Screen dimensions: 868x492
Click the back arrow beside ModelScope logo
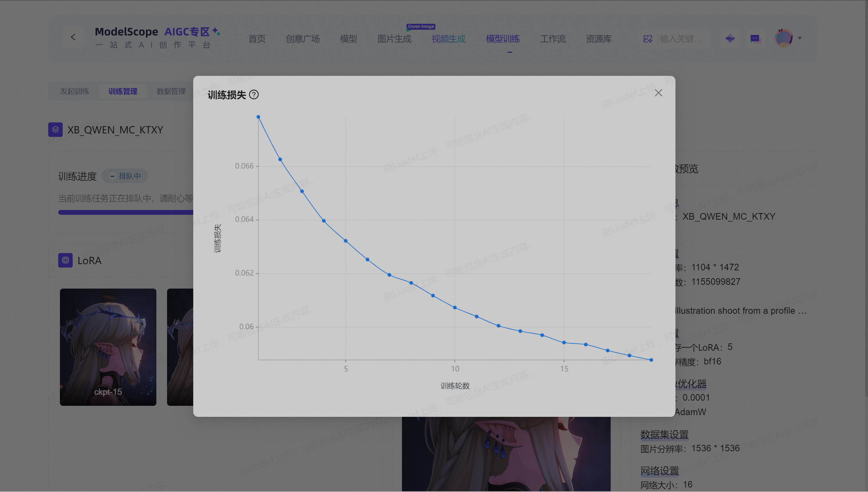tap(73, 37)
